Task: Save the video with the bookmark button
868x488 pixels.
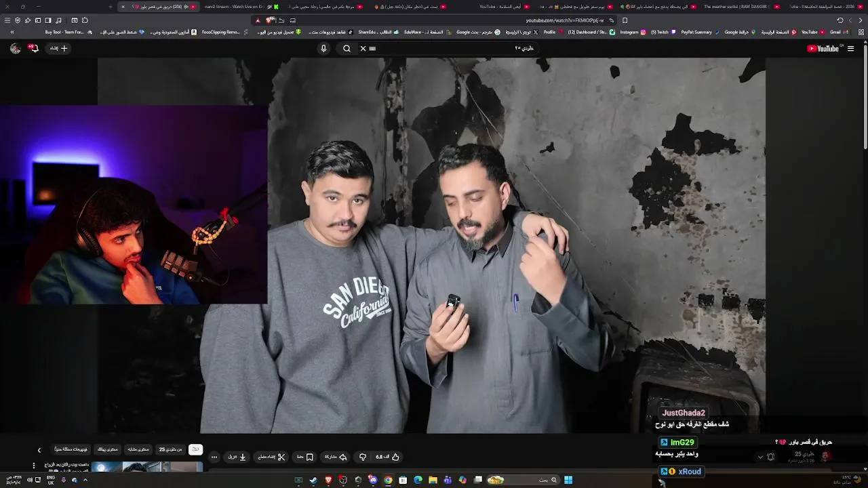Action: 304,457
